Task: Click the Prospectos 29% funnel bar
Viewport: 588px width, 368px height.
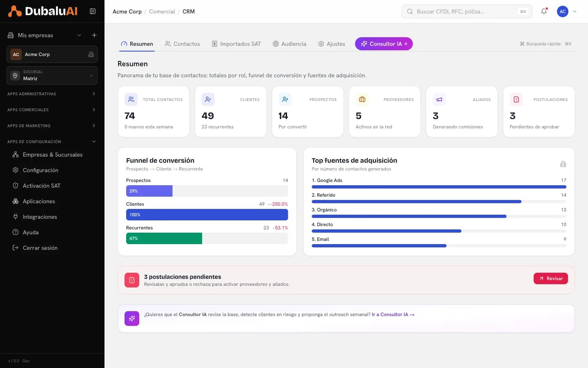Action: pyautogui.click(x=149, y=191)
